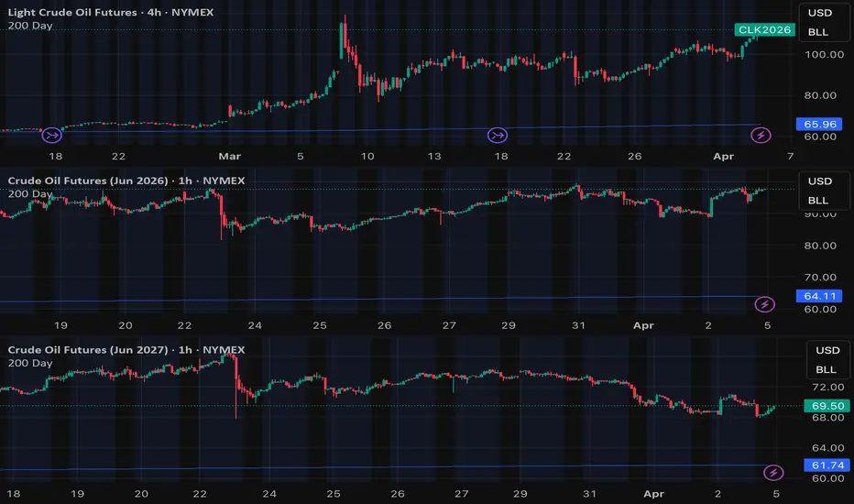Click the 29 date label in Jun 2027 chart axis

[520, 494]
